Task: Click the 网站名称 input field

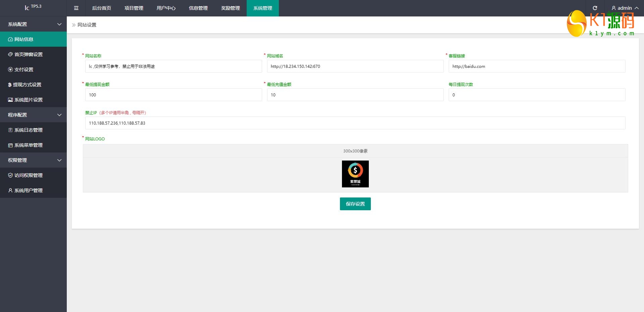Action: 174,66
